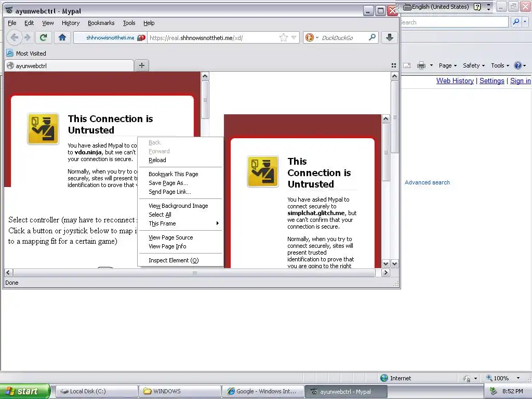Click the IE protected mode status icon
Screen dimensions: 532x399
[x=467, y=378]
